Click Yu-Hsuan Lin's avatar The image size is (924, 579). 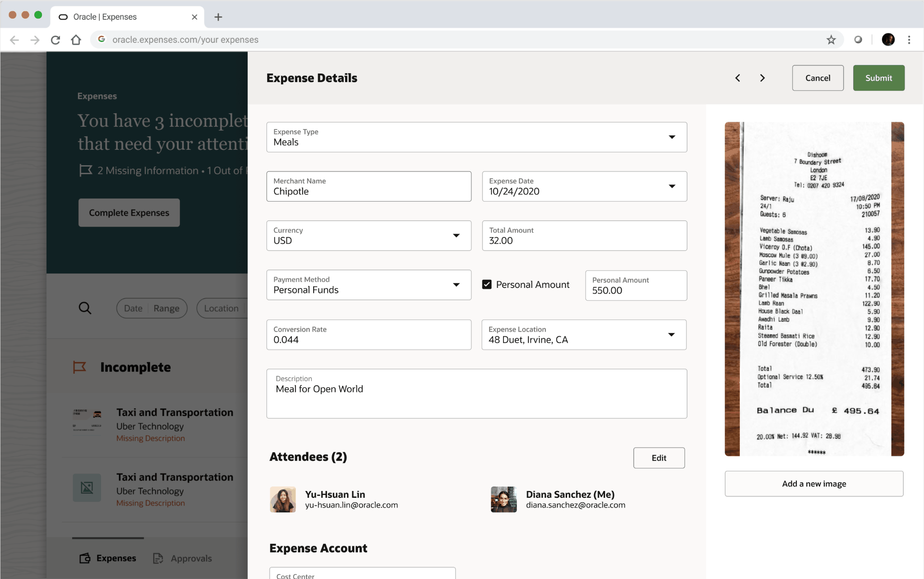point(283,500)
